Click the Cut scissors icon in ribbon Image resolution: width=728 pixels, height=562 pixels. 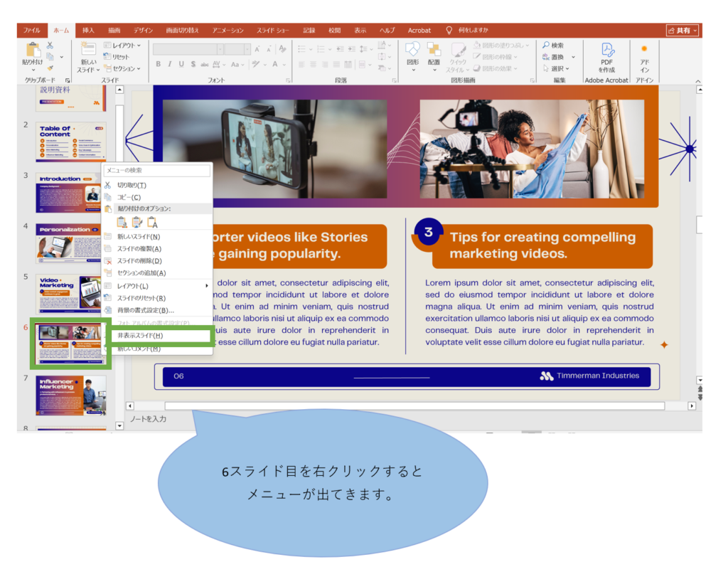50,45
